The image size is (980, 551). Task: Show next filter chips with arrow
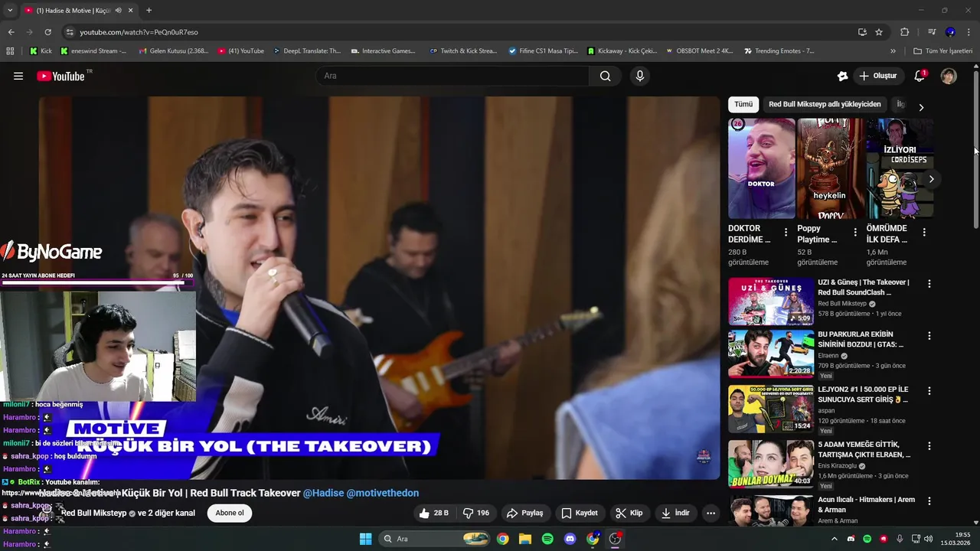pyautogui.click(x=921, y=107)
